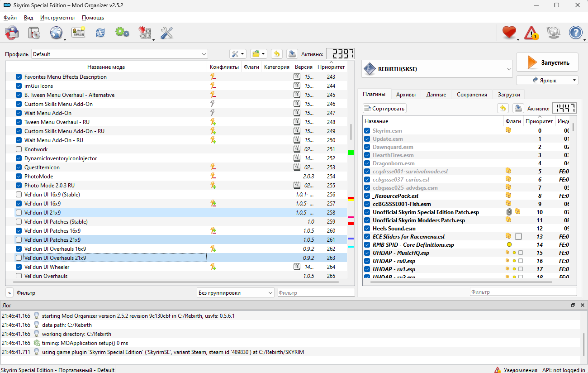Enable the Vel'dun UI 21x9 checkbox
The image size is (588, 373).
[19, 213]
